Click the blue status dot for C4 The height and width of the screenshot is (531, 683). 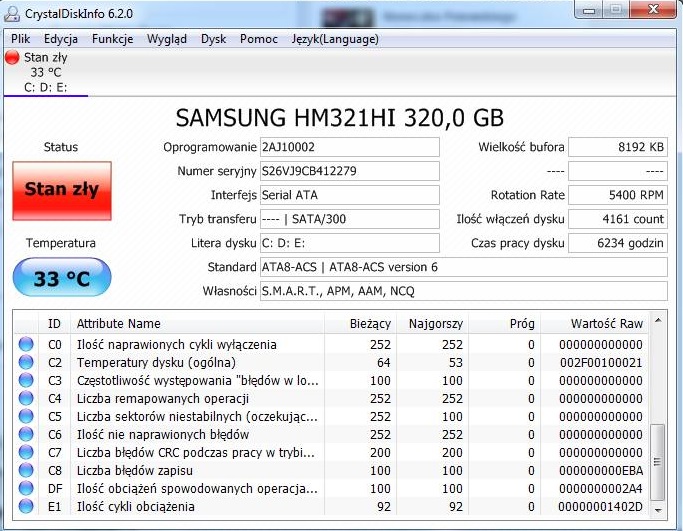[x=26, y=398]
